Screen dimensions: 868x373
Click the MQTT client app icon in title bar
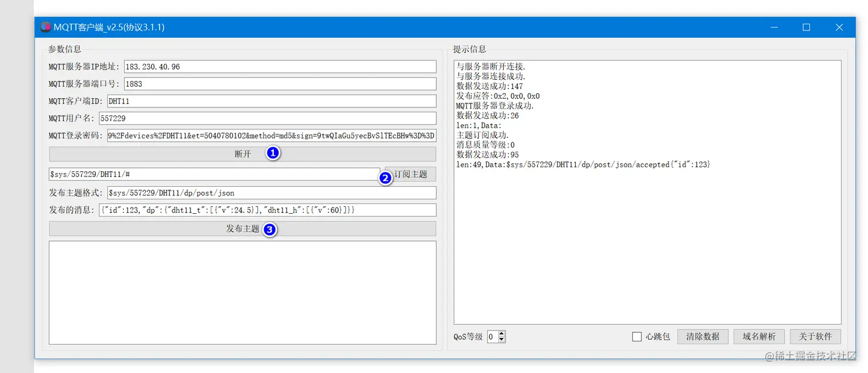coord(45,27)
